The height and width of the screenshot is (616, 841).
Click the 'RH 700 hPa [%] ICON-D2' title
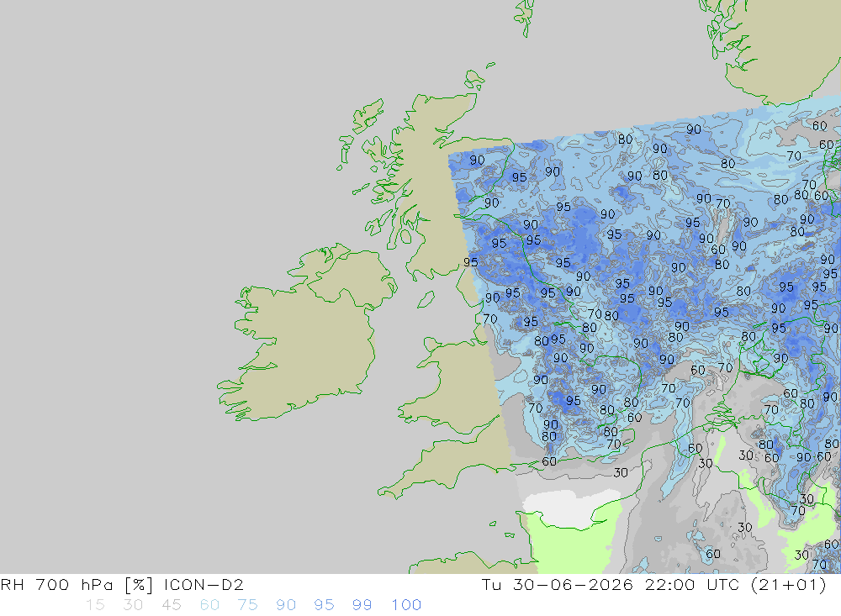[122, 584]
